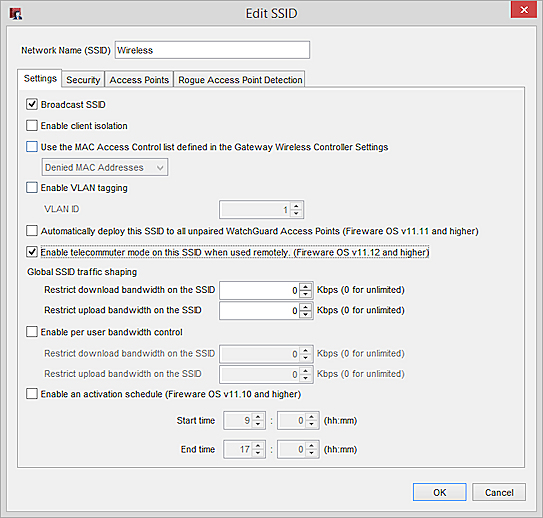This screenshot has width=543, height=518.
Task: Switch to the Settings tab
Action: 40,79
